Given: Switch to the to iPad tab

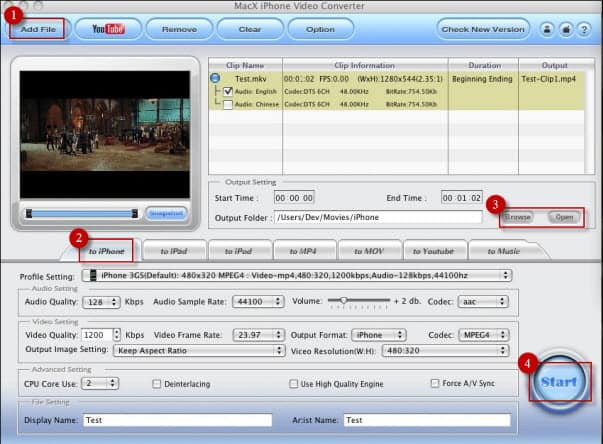Looking at the screenshot, I should tap(174, 251).
